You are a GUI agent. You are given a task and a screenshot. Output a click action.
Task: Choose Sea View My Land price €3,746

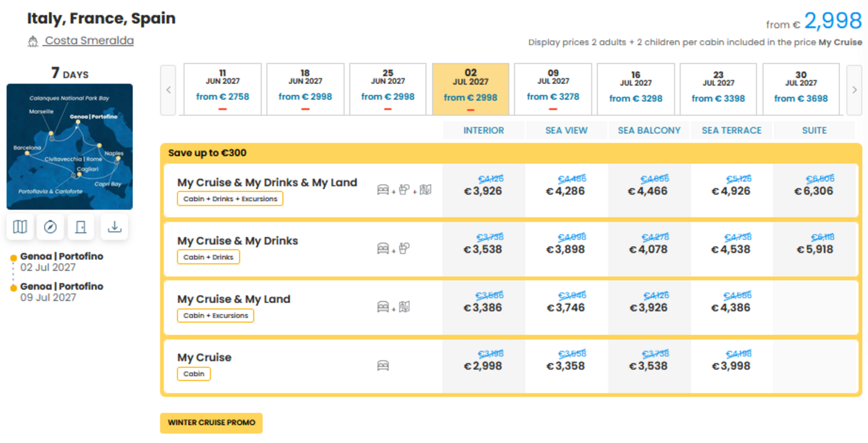(x=566, y=307)
